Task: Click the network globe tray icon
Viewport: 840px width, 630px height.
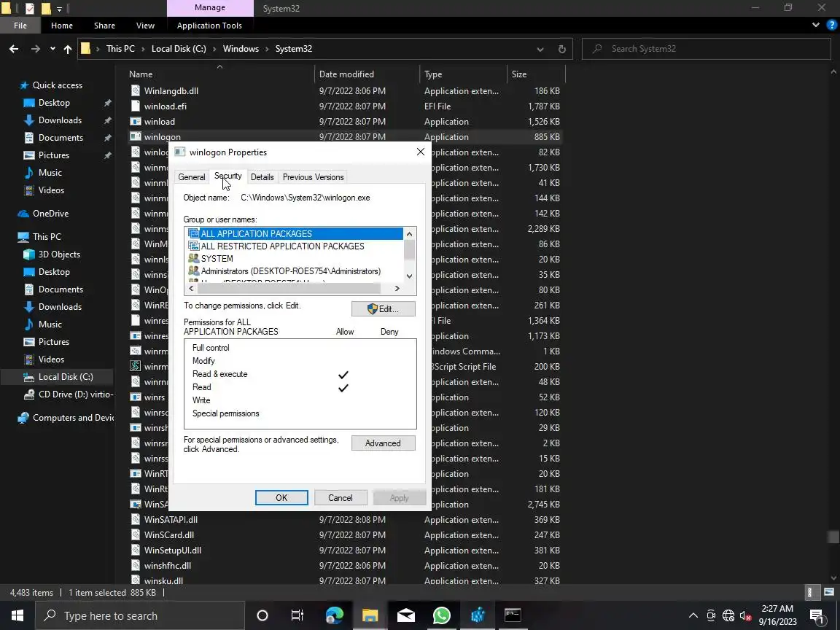Action: click(728, 615)
